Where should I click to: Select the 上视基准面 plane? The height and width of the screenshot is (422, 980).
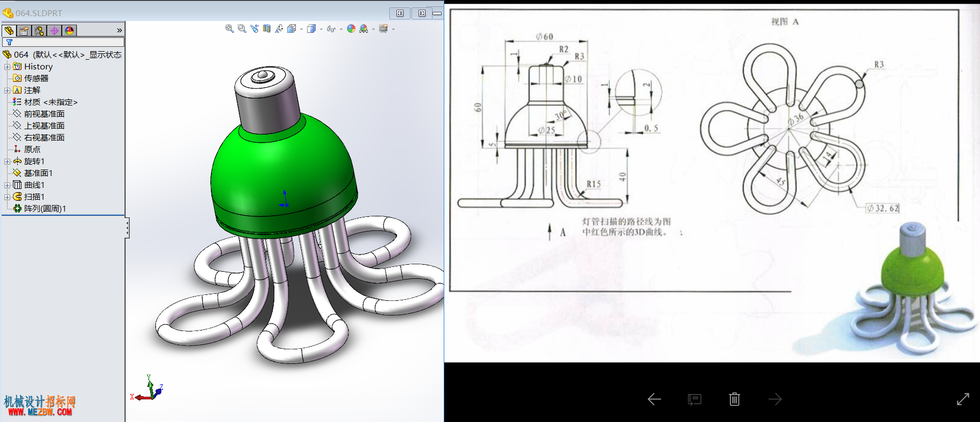point(44,126)
